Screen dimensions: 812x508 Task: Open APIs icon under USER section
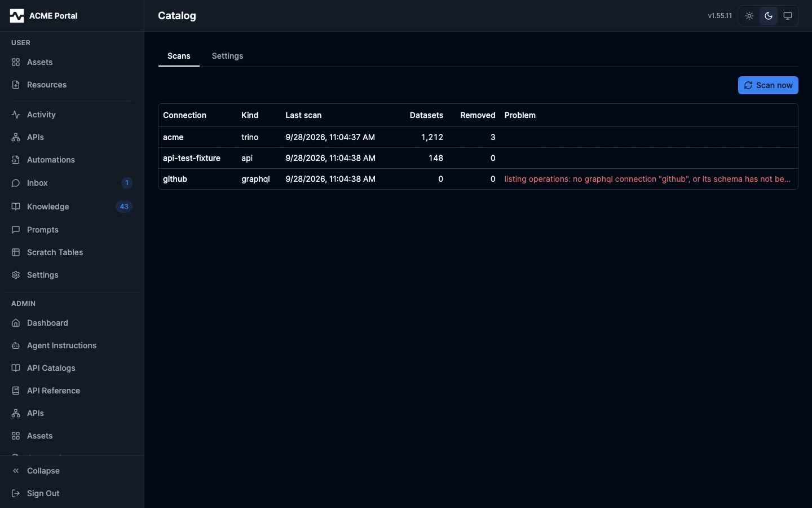(16, 137)
